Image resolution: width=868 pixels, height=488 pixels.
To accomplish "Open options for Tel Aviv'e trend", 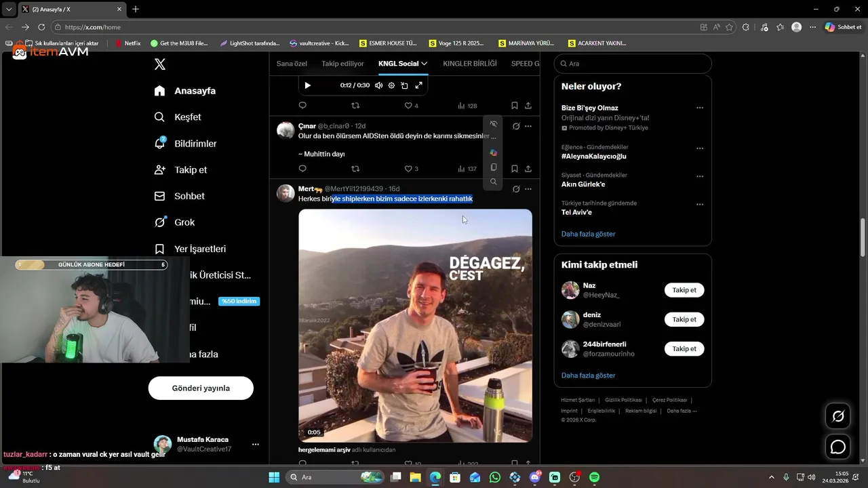I will [700, 204].
